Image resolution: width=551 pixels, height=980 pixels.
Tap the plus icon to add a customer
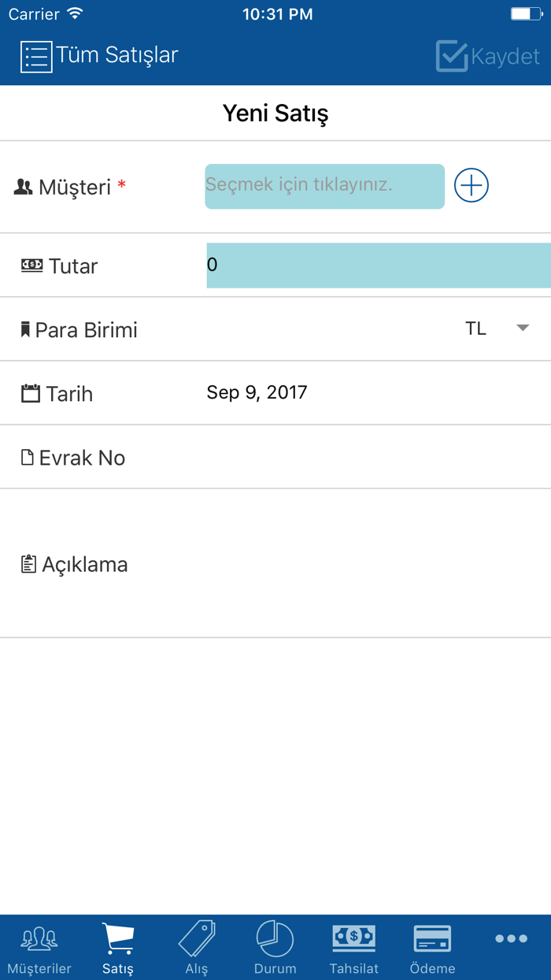pyautogui.click(x=471, y=185)
